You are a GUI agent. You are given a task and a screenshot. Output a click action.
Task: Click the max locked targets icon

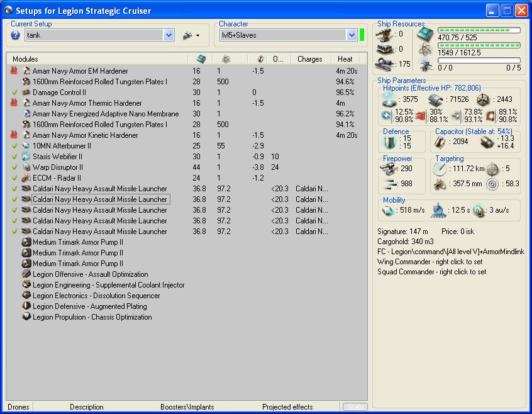[492, 169]
